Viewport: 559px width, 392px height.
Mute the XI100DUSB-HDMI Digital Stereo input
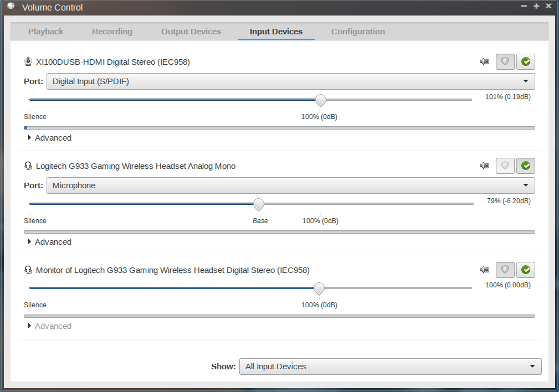coord(485,62)
